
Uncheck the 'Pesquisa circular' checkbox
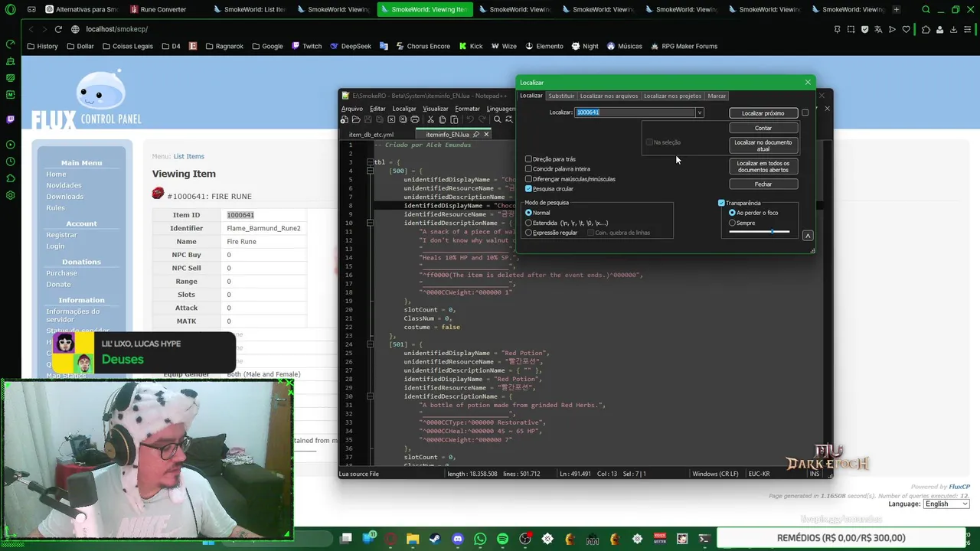[x=528, y=189]
